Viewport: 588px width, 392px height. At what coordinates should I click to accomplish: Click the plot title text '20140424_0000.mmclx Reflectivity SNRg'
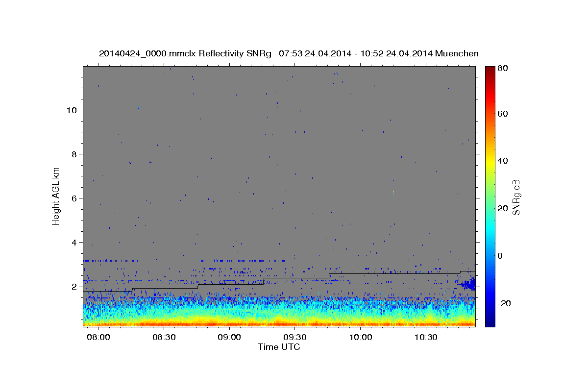click(185, 53)
